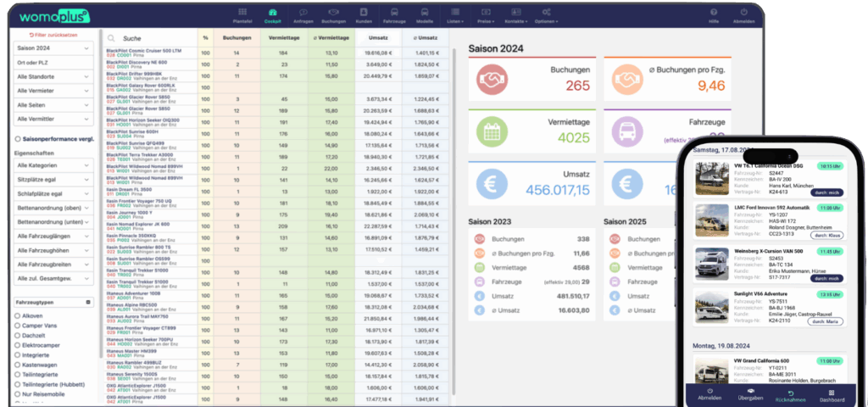Click the womoplus logo

tap(54, 16)
